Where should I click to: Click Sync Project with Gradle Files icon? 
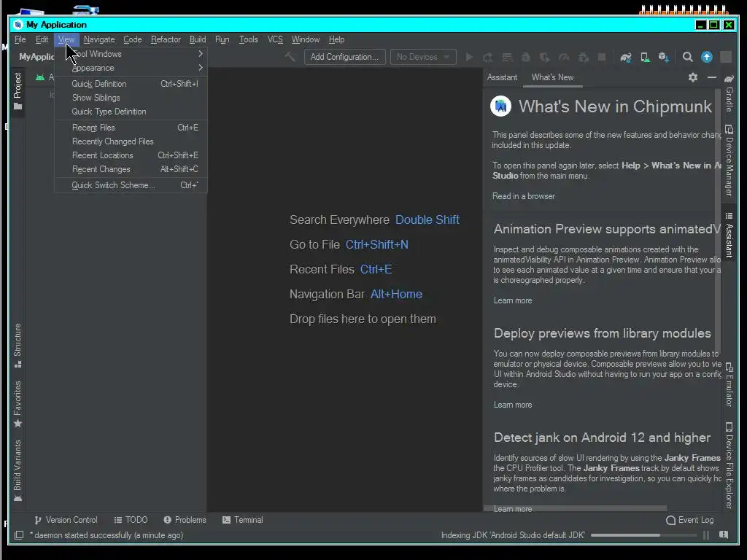pos(625,57)
